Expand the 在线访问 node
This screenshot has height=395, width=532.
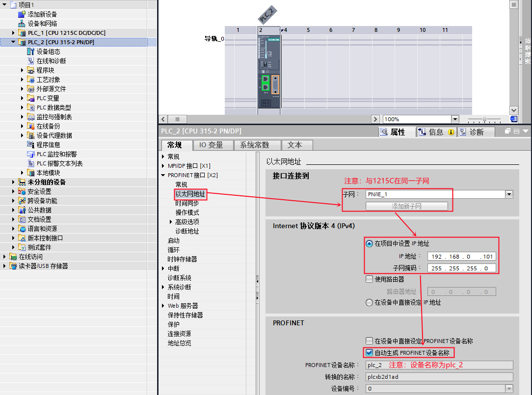pos(4,257)
